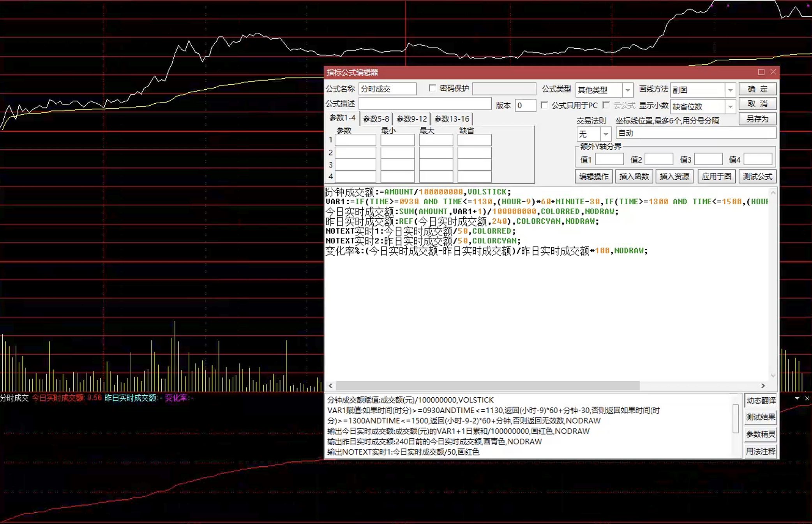Click the code editor scroll-up arrow
The height and width of the screenshot is (524, 812).
773,192
